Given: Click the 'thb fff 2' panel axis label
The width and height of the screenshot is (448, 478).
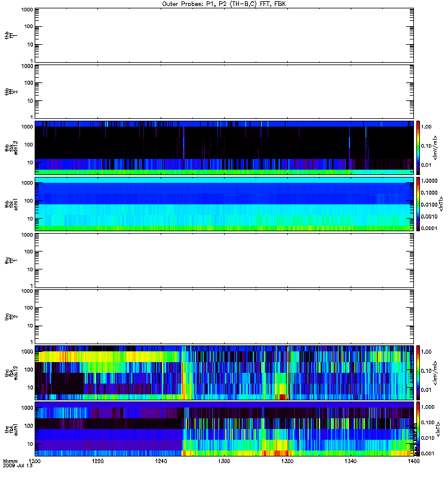Looking at the screenshot, I should pos(11,92).
